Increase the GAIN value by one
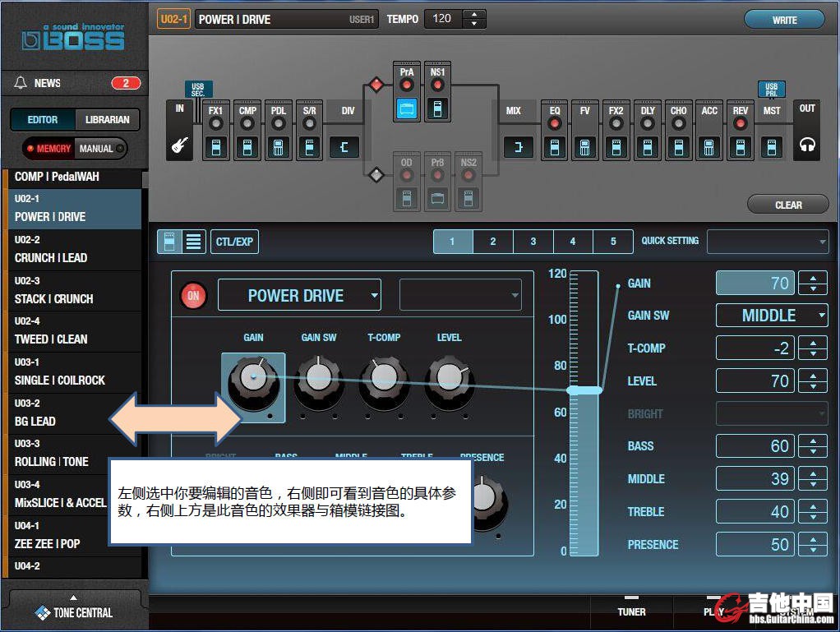 [813, 278]
